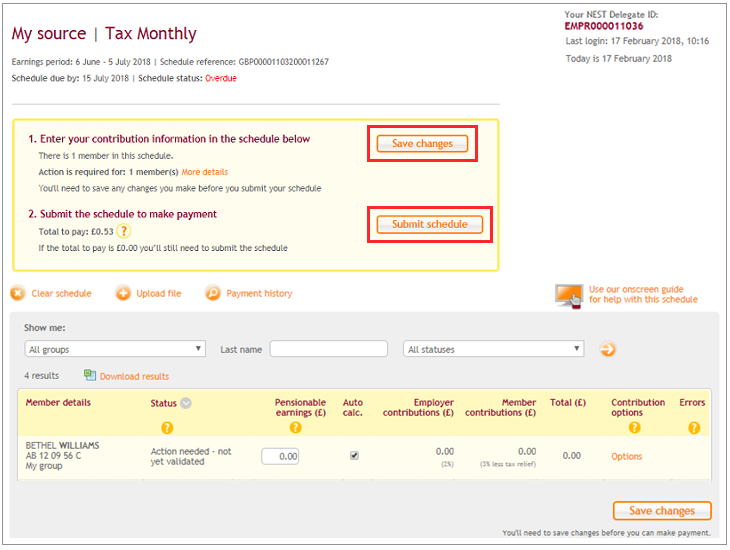Open the All groups dropdown
The image size is (730, 550).
[115, 349]
